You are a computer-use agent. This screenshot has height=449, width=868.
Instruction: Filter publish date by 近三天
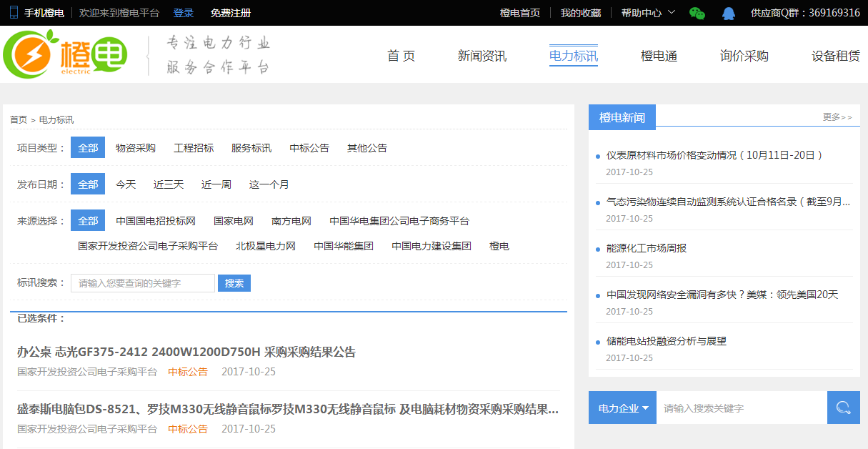click(169, 184)
